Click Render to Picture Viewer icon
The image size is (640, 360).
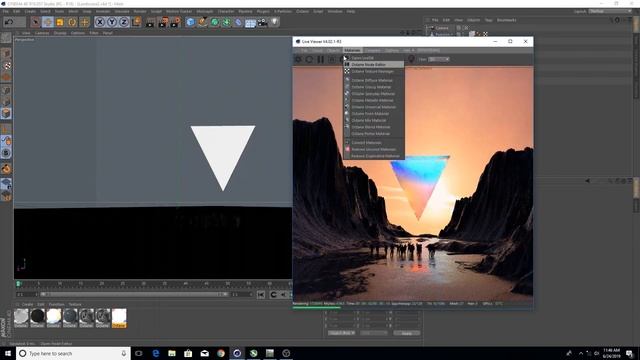pos(163,22)
